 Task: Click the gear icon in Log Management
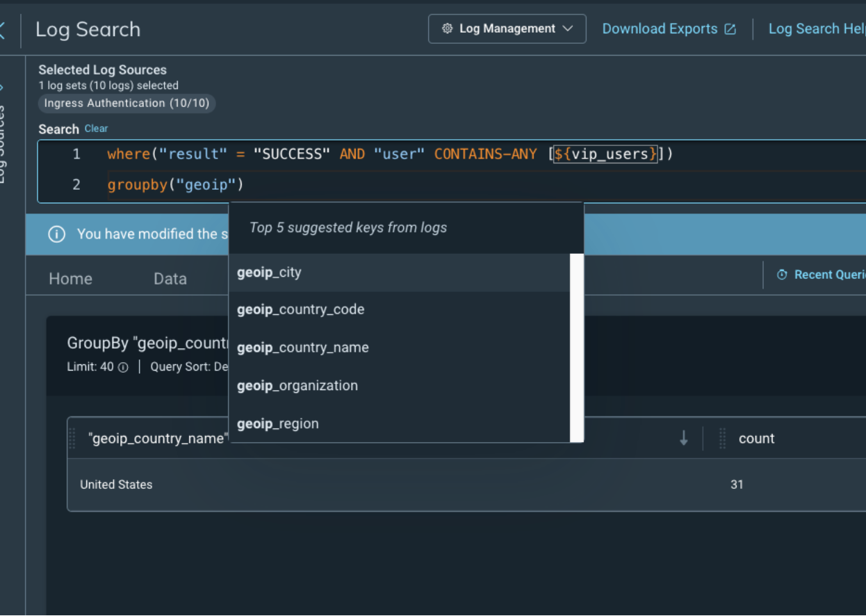447,29
